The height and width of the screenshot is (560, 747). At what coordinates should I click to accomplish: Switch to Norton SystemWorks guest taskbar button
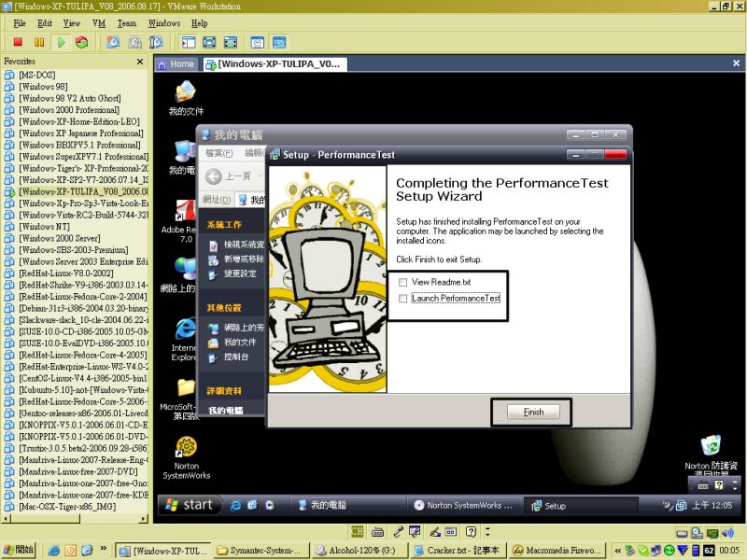pos(463,505)
